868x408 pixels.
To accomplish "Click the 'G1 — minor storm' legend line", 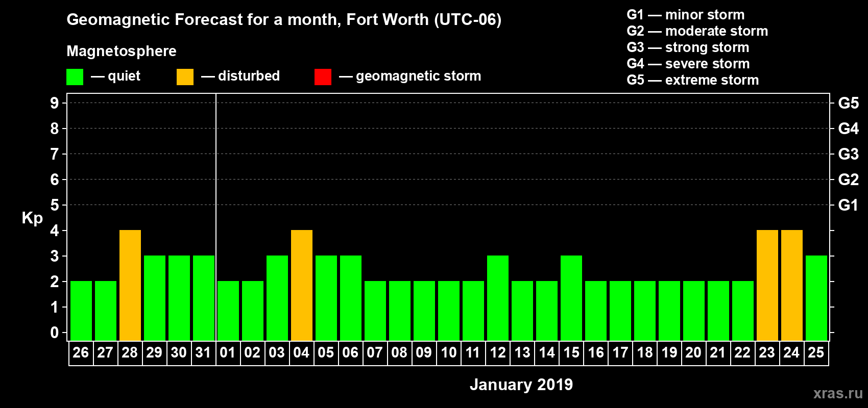I will [x=685, y=15].
